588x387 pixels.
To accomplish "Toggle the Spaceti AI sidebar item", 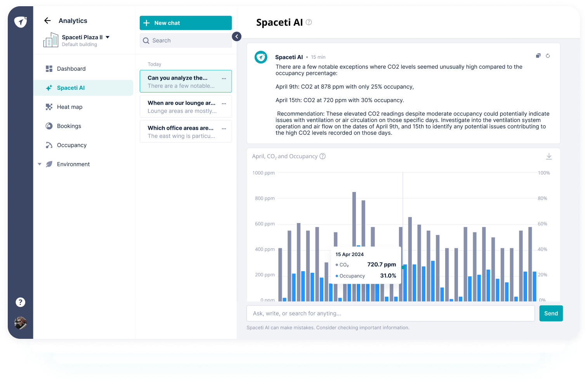I will click(71, 88).
